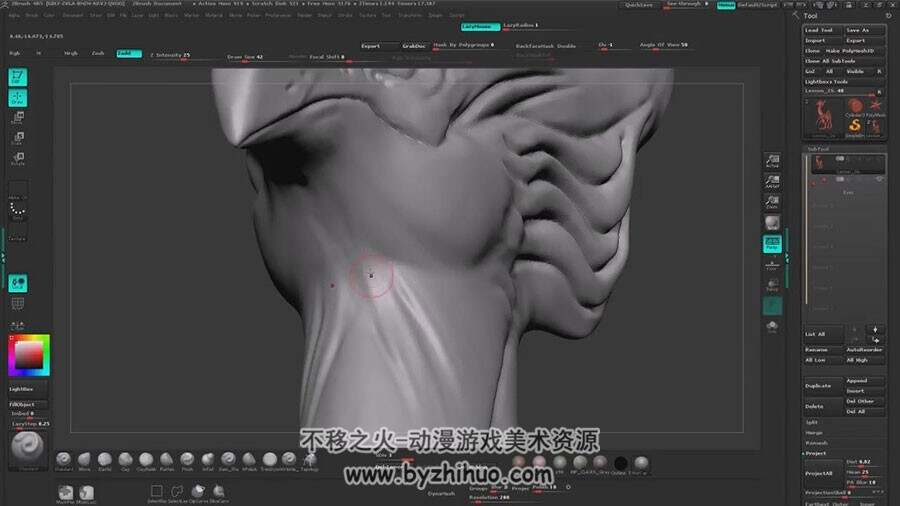Click the Floor icon beside the viewport

coord(772,264)
